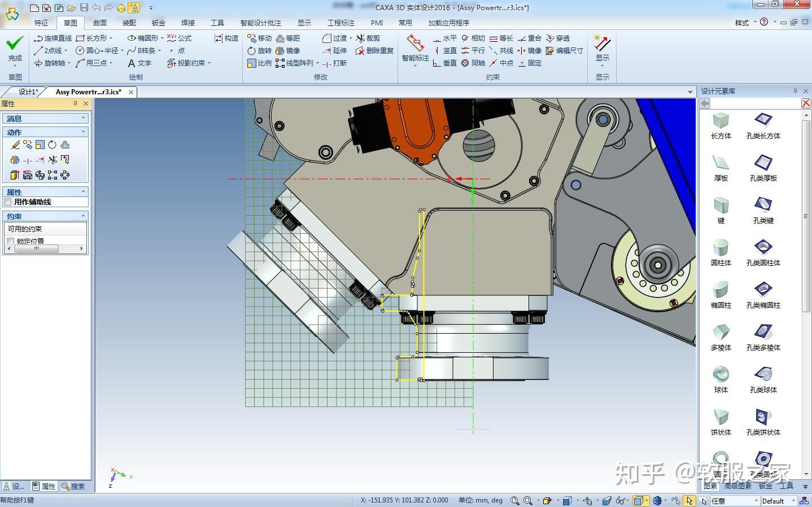Screen dimensions: 812x507
Task: Apply the 相切 tangent constraint
Action: [473, 38]
